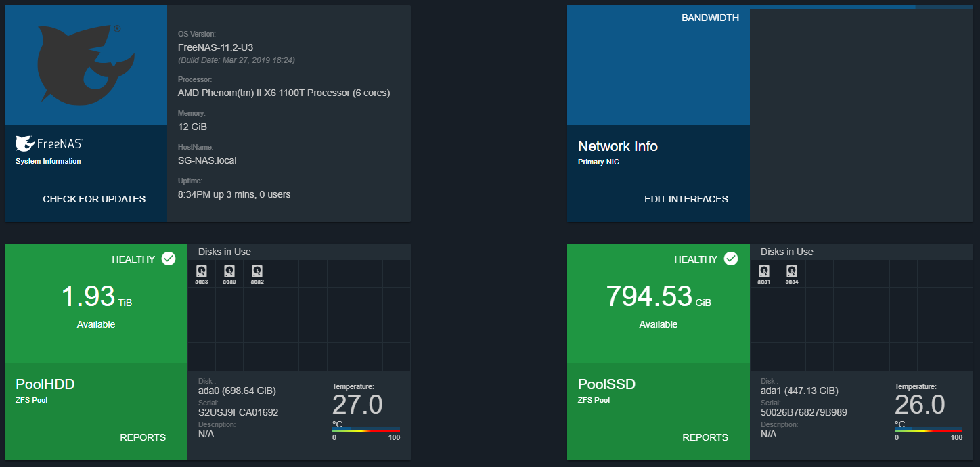Click the serial S2USJ9FCA01692
This screenshot has width=980, height=467.
[x=238, y=412]
